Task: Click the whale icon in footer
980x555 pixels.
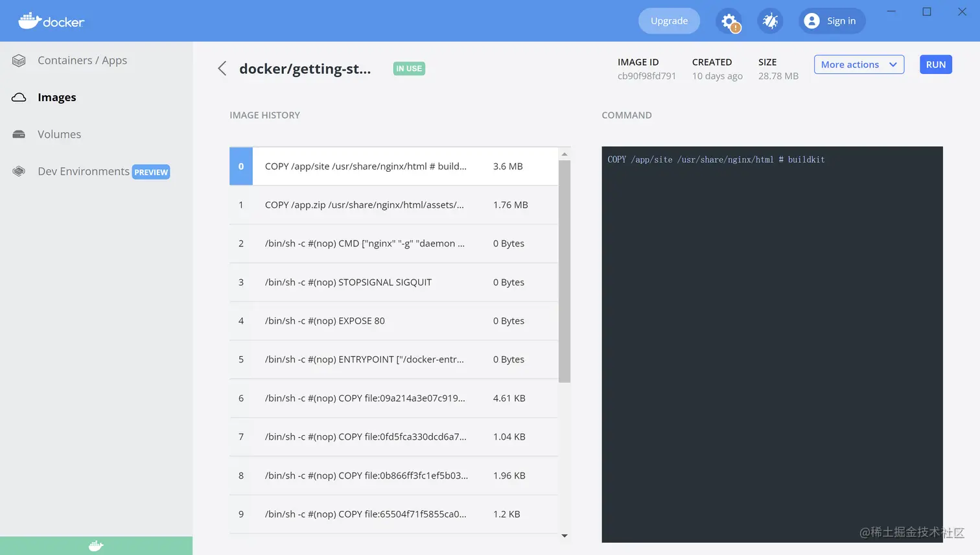Action: (x=96, y=546)
